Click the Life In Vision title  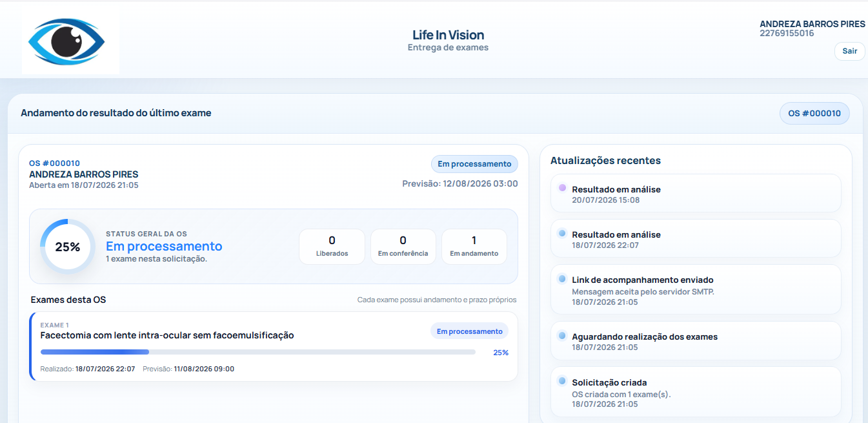click(448, 35)
